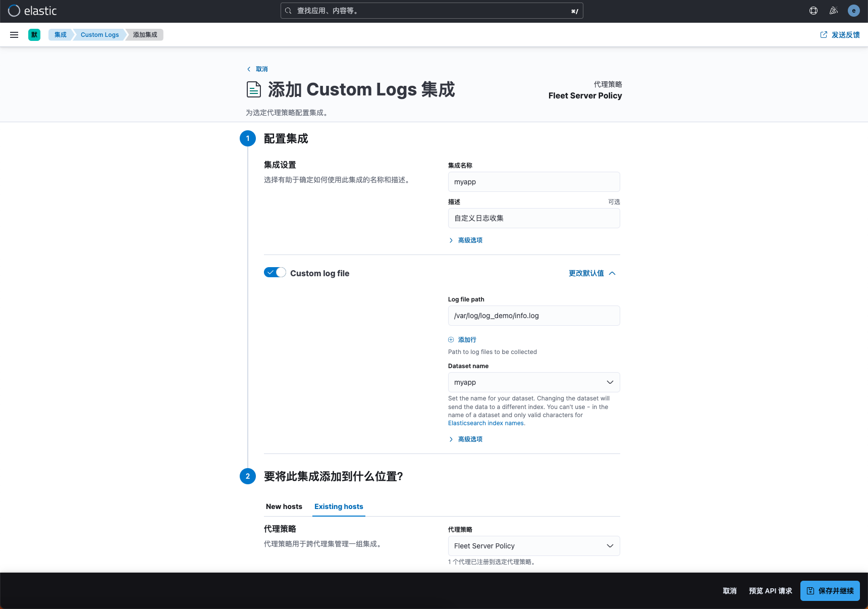
Task: Open the help menu icon
Action: (x=813, y=11)
